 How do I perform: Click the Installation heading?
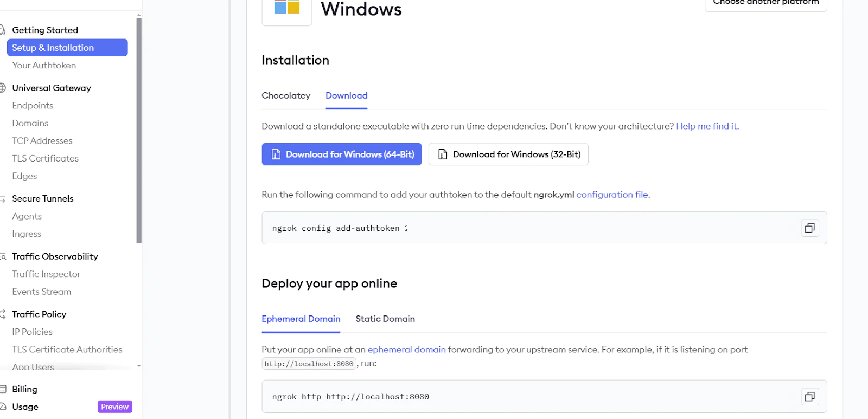coord(295,60)
